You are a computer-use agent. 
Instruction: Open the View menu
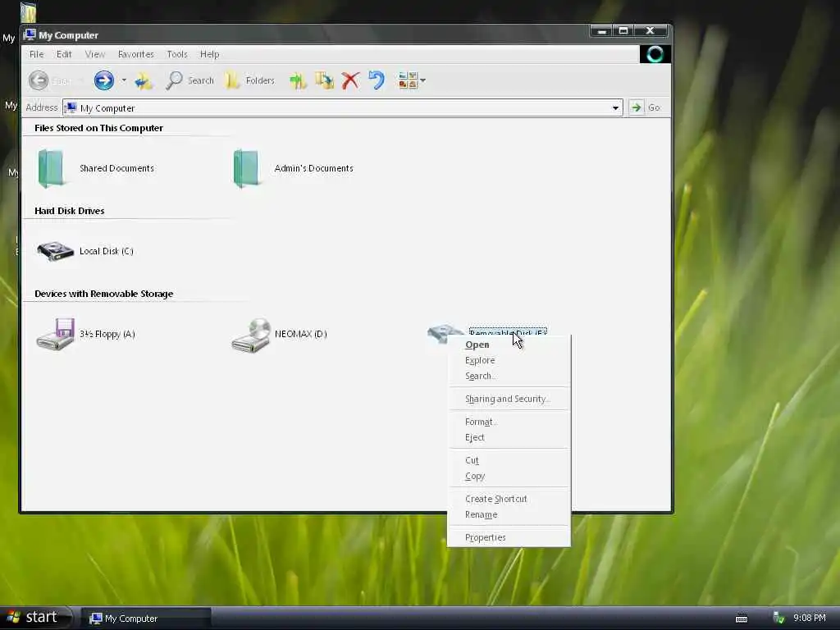click(95, 54)
